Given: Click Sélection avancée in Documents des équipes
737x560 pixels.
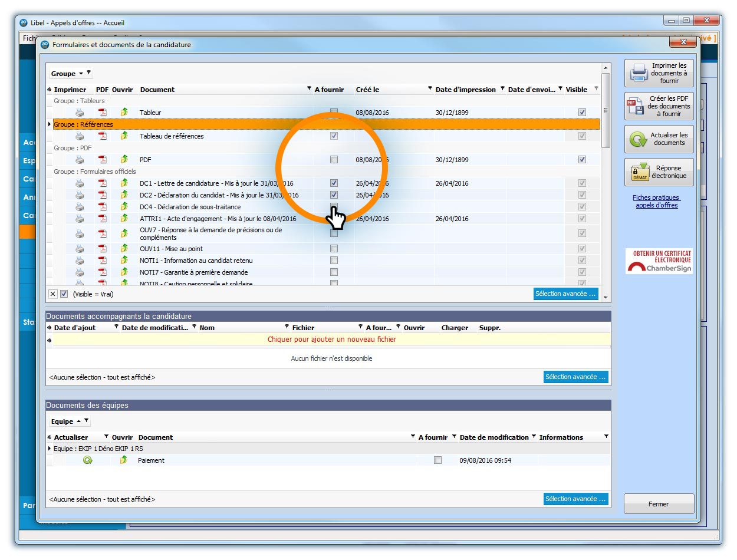Looking at the screenshot, I should click(x=575, y=499).
